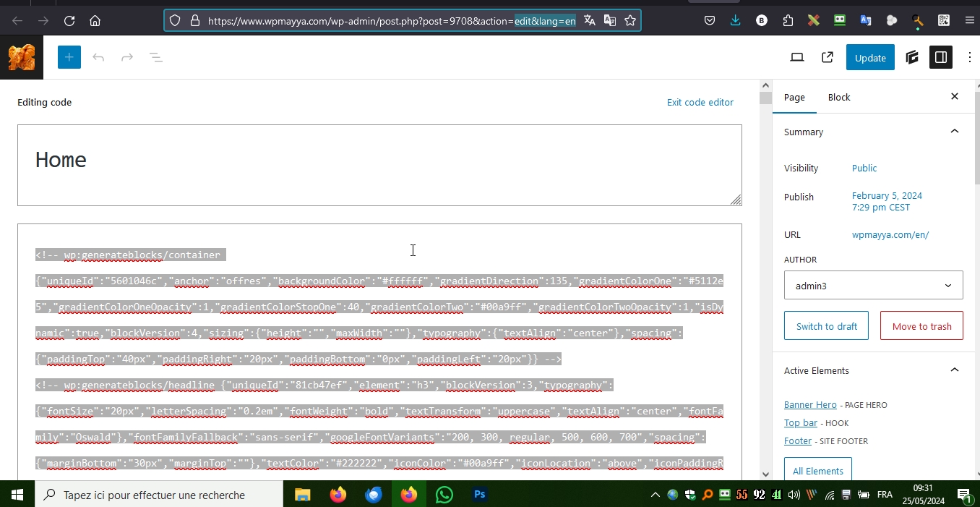Image resolution: width=980 pixels, height=507 pixels.
Task: Click the editor scrollbar up arrow
Action: (x=765, y=85)
